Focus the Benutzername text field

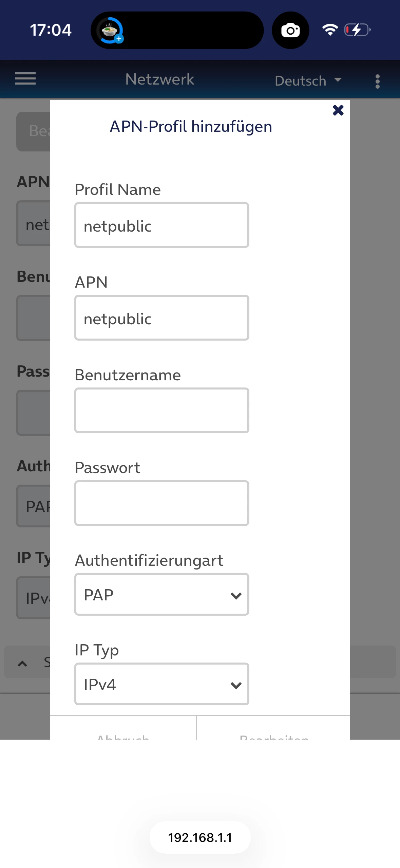click(162, 411)
